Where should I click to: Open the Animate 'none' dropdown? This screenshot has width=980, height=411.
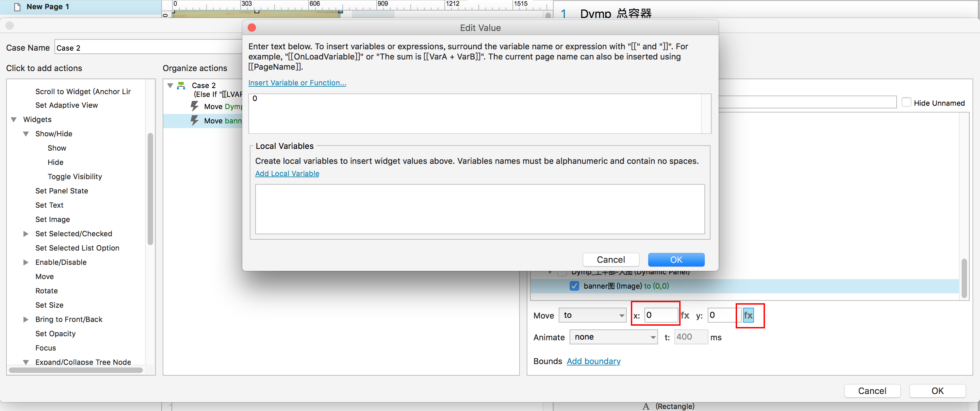click(613, 337)
